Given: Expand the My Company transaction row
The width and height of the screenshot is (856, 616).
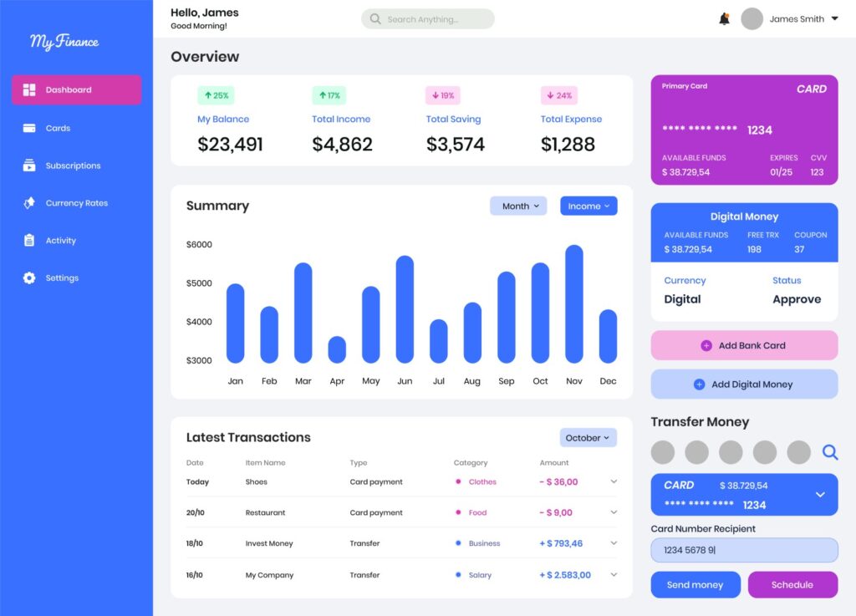Looking at the screenshot, I should coord(614,575).
